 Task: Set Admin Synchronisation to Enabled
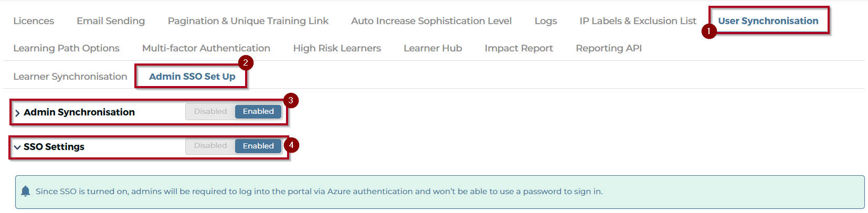coord(258,111)
